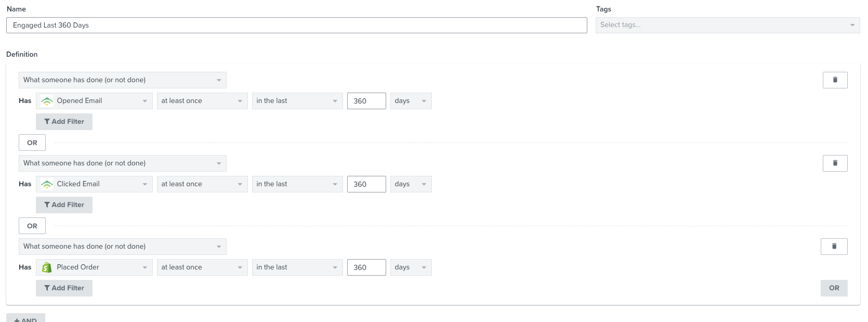Edit the 360 days value for Opened Email

[366, 101]
